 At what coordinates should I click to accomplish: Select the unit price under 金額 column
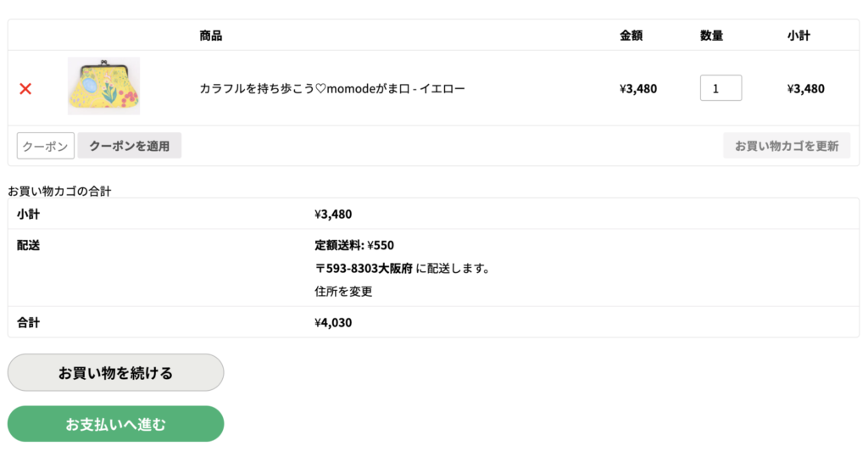click(x=638, y=88)
